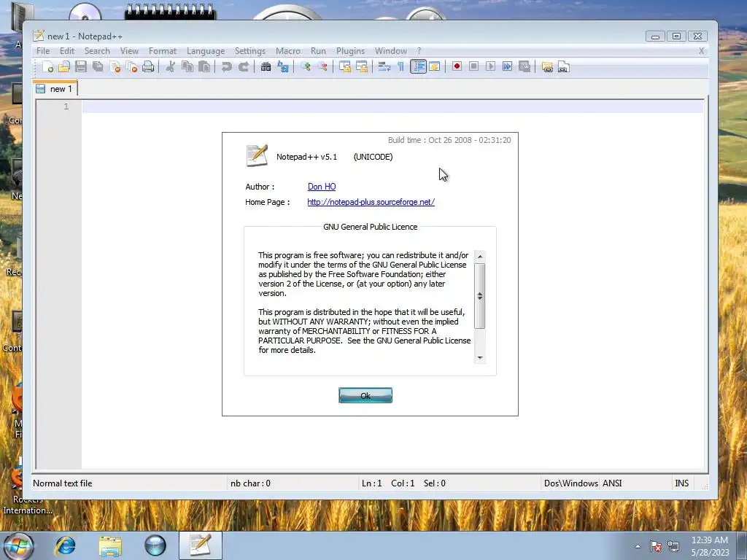747x560 pixels.
Task: Click the document close X beside menu bar
Action: point(701,51)
